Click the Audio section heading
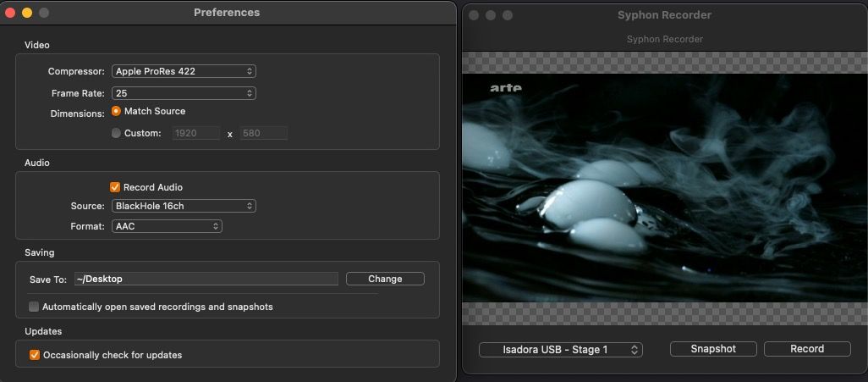This screenshot has width=868, height=382. click(37, 163)
